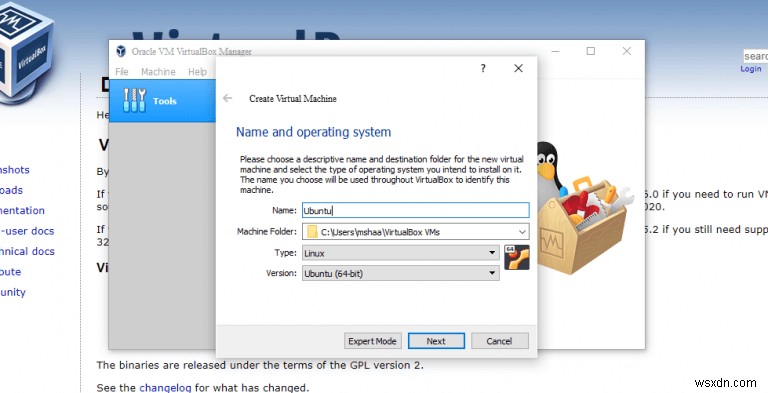Click the webpage search box
The height and width of the screenshot is (393, 768).
(755, 56)
